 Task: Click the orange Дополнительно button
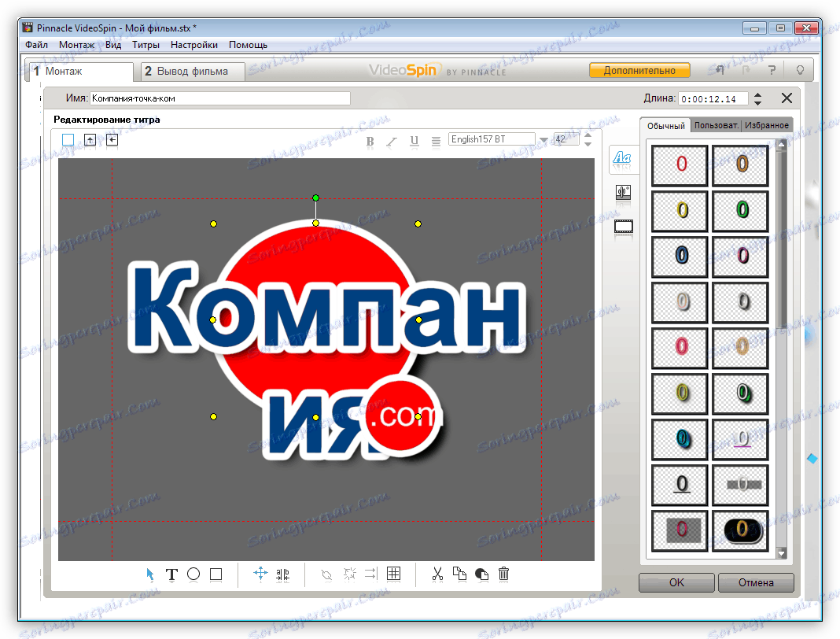click(x=639, y=70)
